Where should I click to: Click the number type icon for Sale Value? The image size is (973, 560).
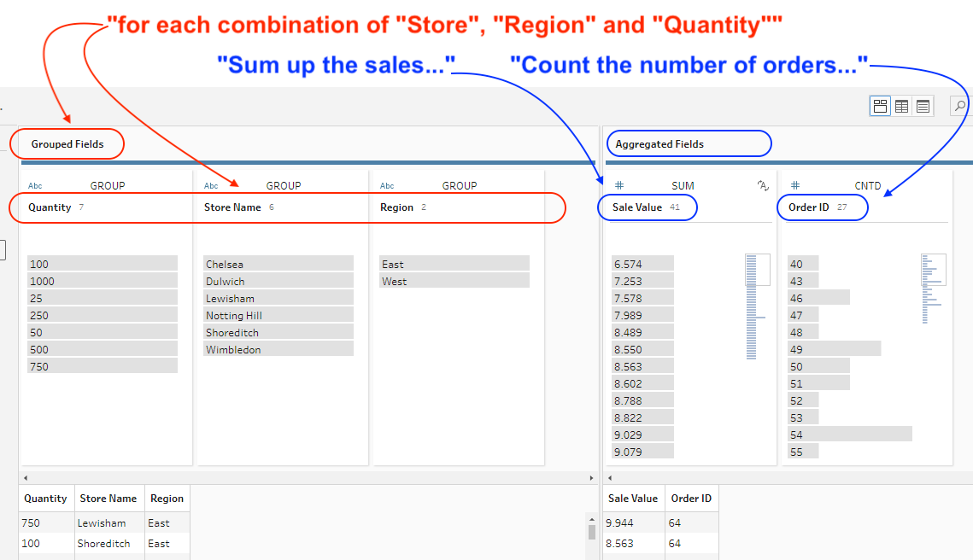[619, 185]
